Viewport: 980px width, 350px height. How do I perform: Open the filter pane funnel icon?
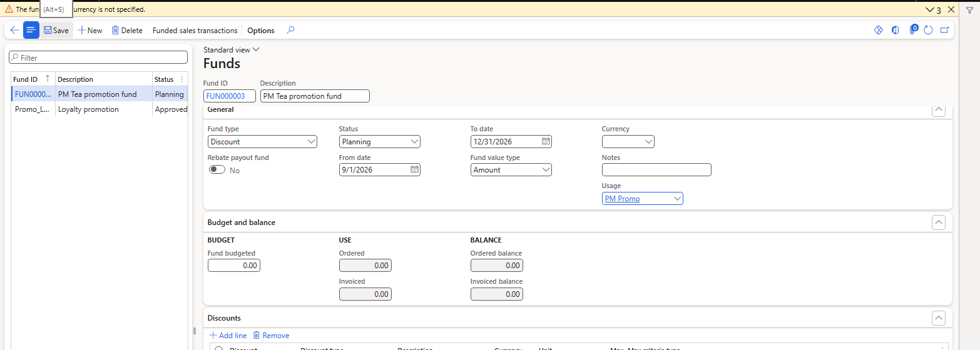pos(969,10)
